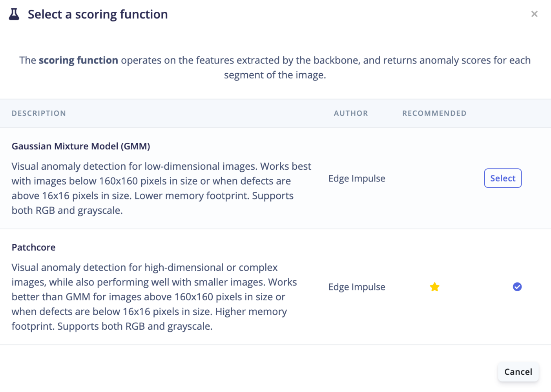Viewport: 551px width, 392px height.
Task: Click the Patchcore description paragraph
Action: pyautogui.click(x=154, y=297)
